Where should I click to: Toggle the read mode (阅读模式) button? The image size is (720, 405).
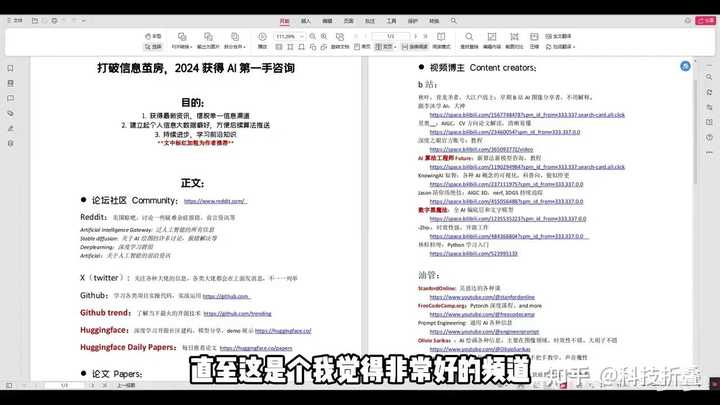[x=441, y=46]
